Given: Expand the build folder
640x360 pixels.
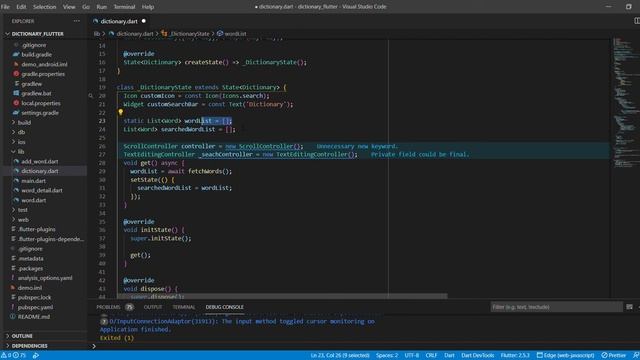Looking at the screenshot, I should coord(24,122).
